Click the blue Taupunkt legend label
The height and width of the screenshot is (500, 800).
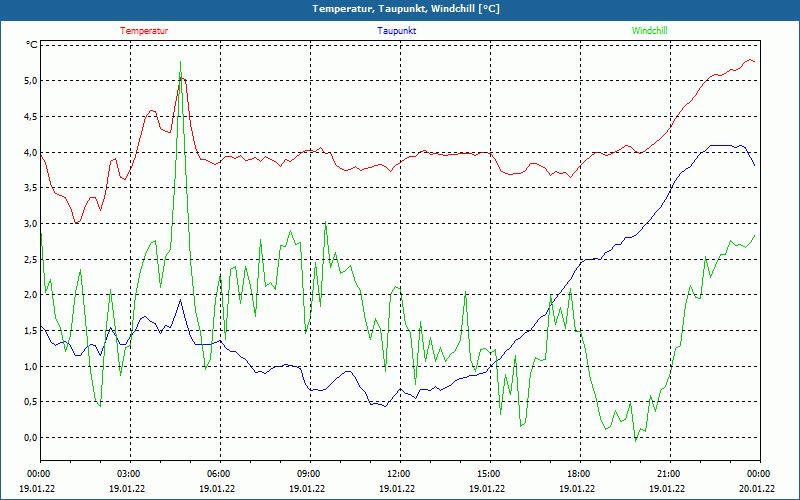[396, 31]
